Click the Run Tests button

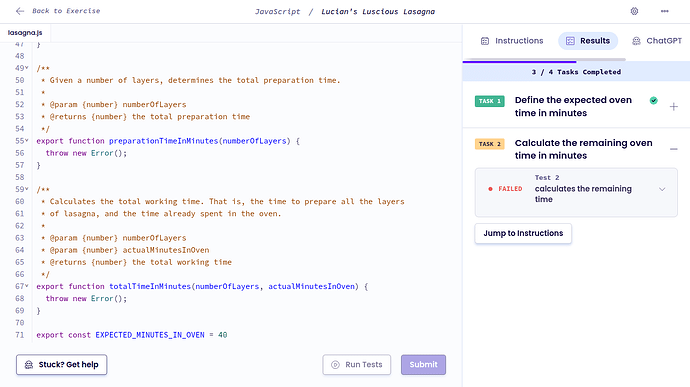click(356, 365)
